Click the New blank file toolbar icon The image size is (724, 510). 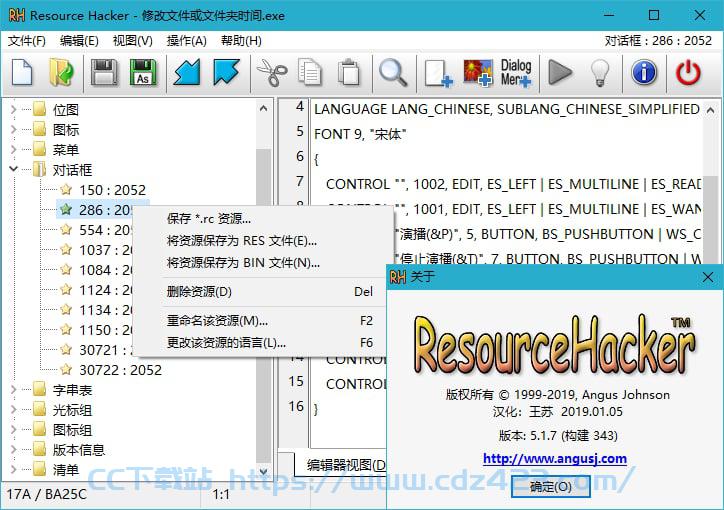click(22, 72)
